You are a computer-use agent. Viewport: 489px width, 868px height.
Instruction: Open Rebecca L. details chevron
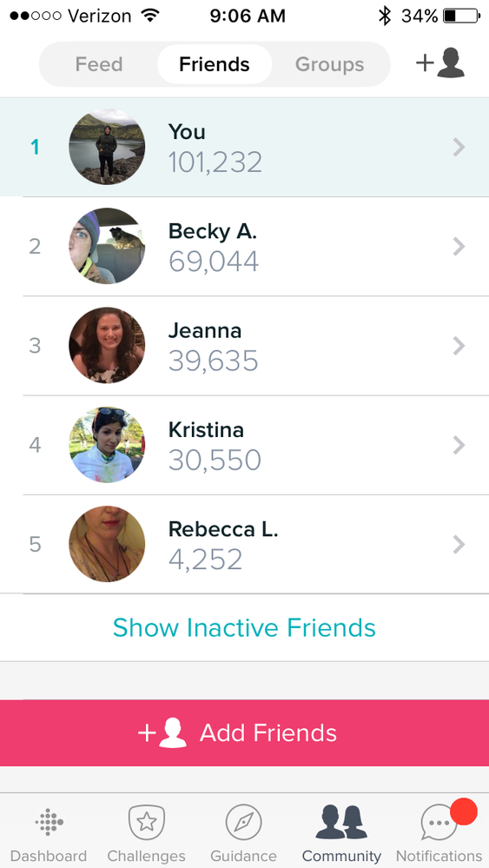tap(459, 545)
